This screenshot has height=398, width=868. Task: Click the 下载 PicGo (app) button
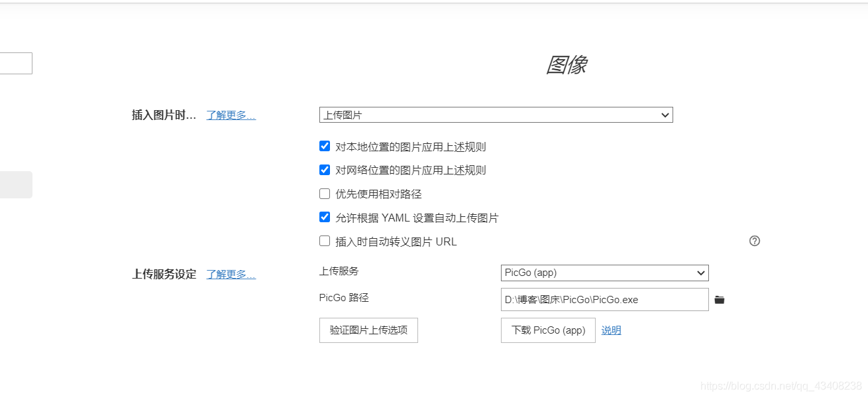click(x=548, y=330)
